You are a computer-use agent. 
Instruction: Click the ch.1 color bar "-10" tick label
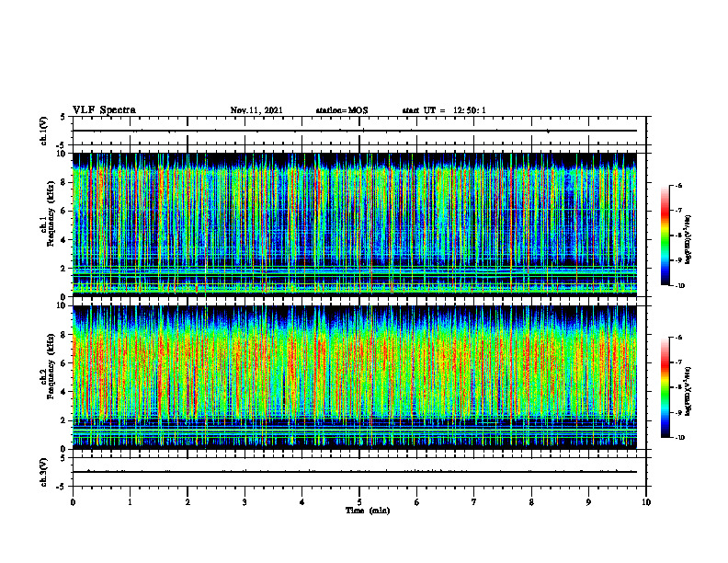click(679, 285)
